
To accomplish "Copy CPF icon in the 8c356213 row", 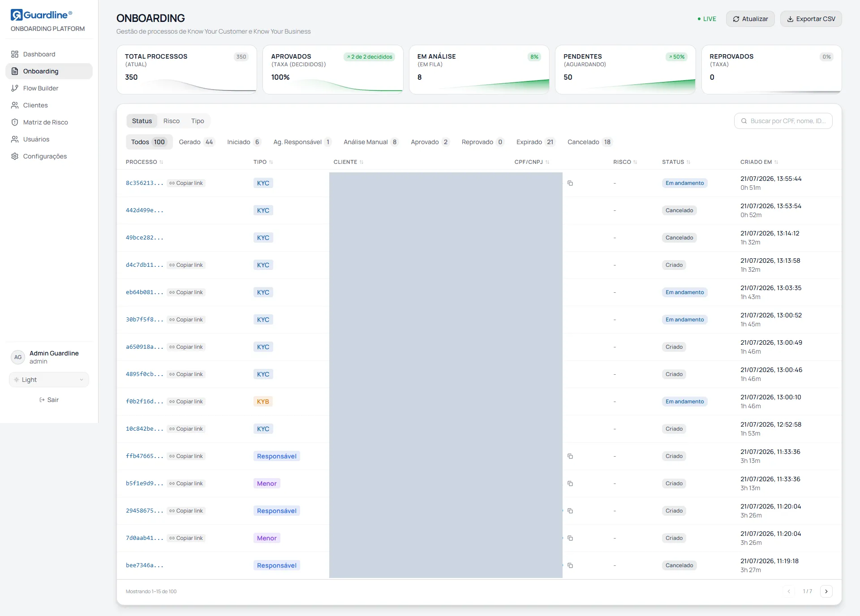I will point(570,183).
